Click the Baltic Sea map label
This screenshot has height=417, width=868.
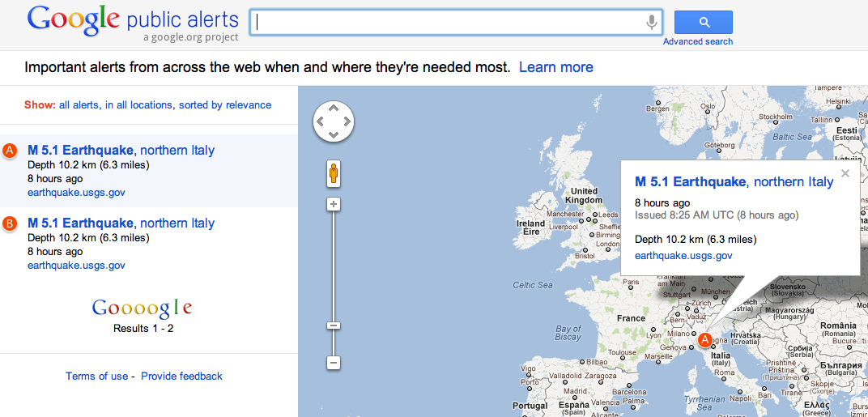coord(792,137)
